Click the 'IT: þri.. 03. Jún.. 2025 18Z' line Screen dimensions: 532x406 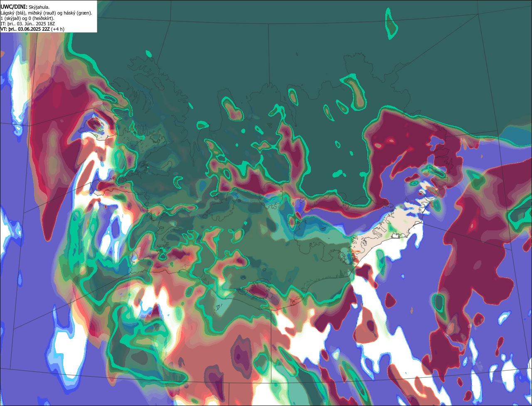[x=28, y=24]
